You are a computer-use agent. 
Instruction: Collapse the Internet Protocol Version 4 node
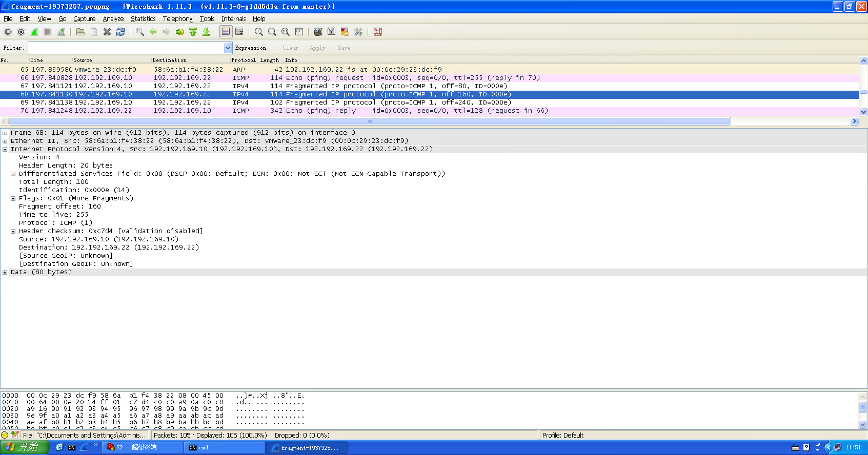click(x=5, y=149)
